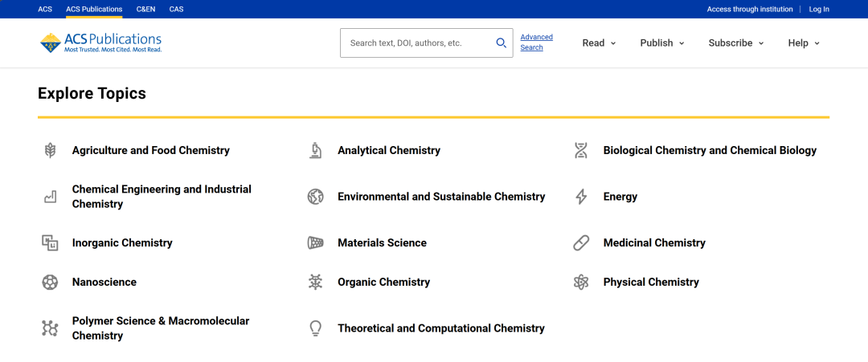Screen dimensions: 868x362
Task: Go to the CAS tab
Action: tap(176, 10)
